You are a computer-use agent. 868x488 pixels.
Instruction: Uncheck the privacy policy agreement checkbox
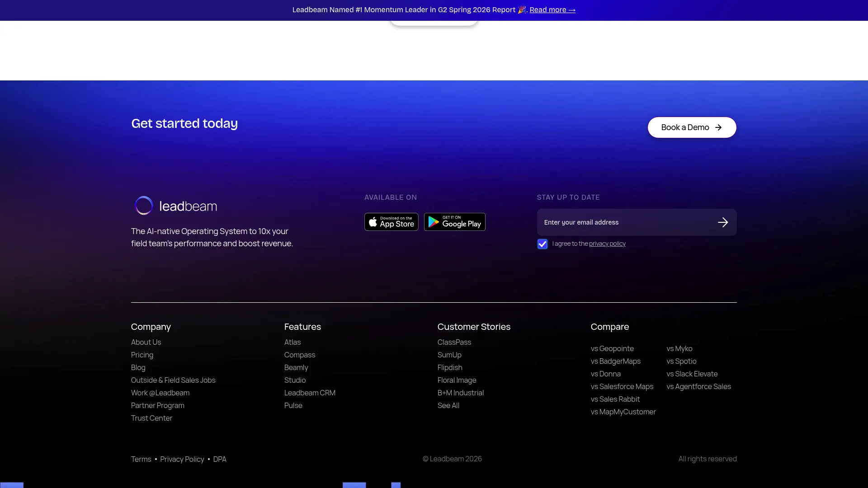(x=542, y=244)
